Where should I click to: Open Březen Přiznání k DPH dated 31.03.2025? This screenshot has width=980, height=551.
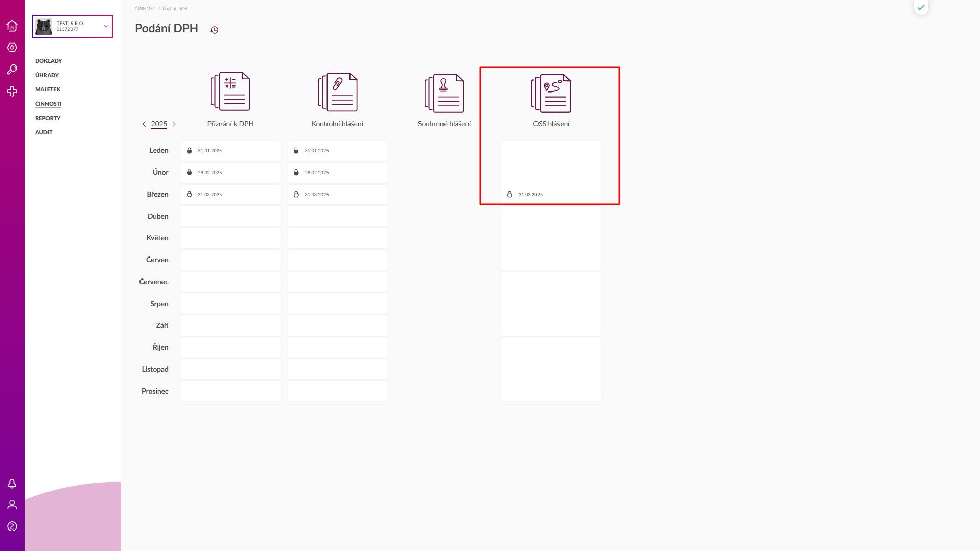click(230, 195)
